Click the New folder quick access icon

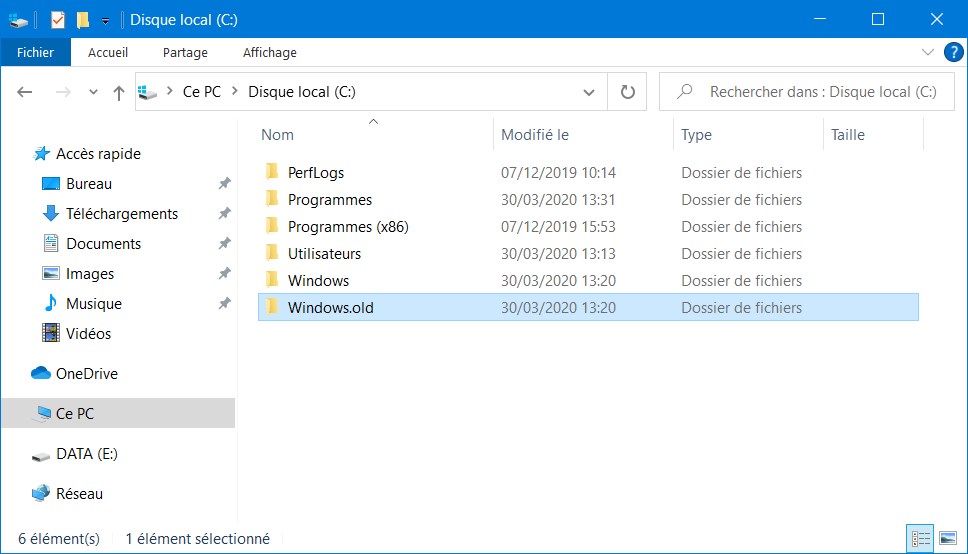pos(83,20)
